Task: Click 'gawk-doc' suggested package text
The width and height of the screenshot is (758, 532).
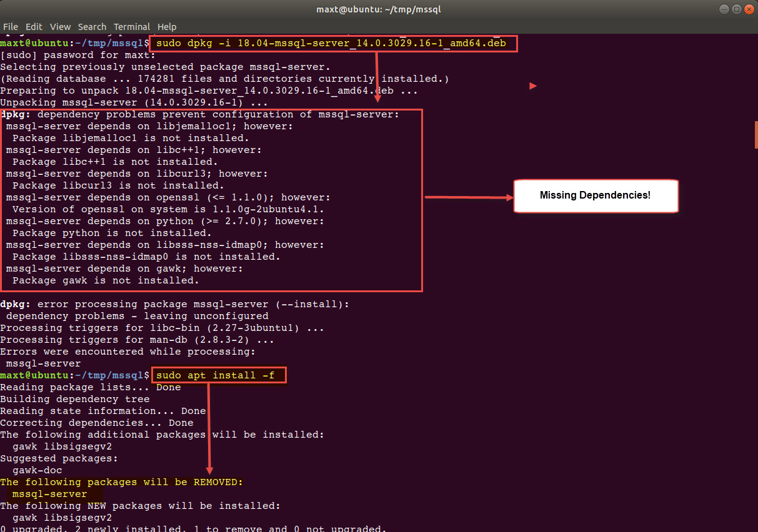Action: [x=37, y=470]
